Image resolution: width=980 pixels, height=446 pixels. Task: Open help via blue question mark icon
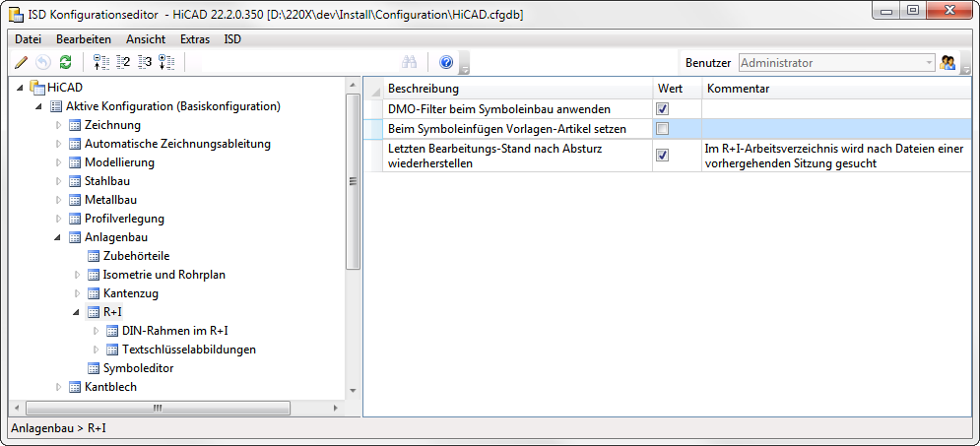pos(445,62)
